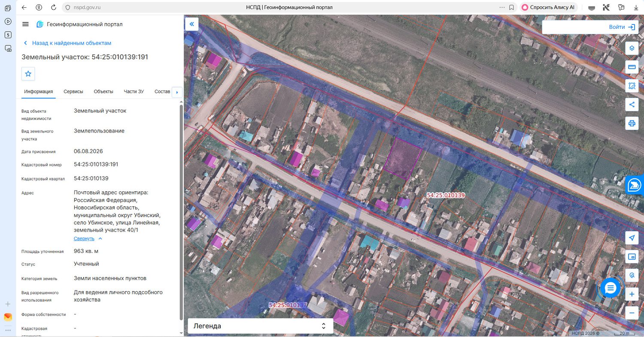Click the map label 54:25:010137
The height and width of the screenshot is (337, 644).
(288, 305)
